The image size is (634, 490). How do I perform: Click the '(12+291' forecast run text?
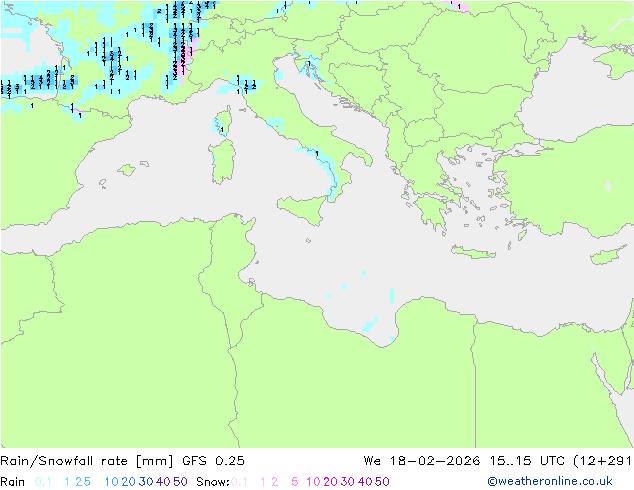(602, 461)
